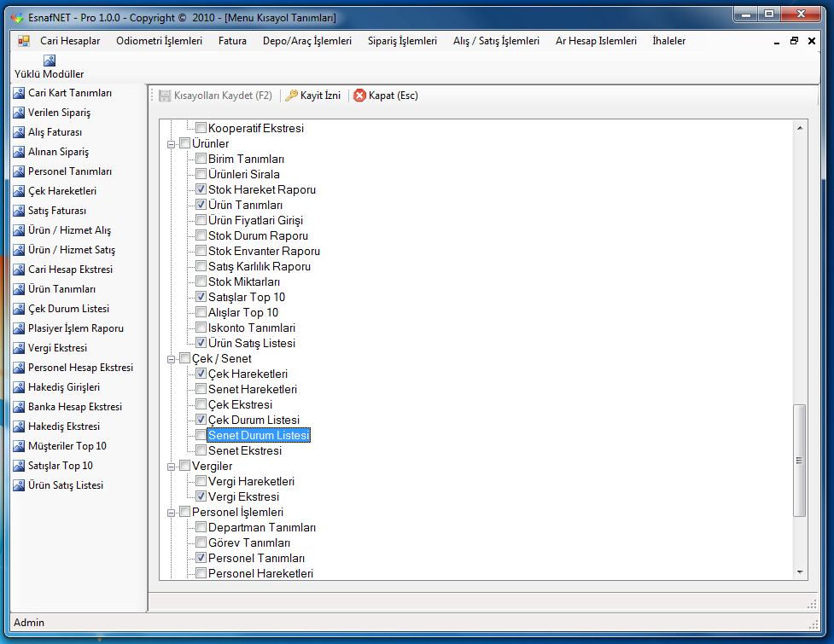
Task: Check the Ürün Fiyatlari Girişi checkbox
Action: pos(201,220)
